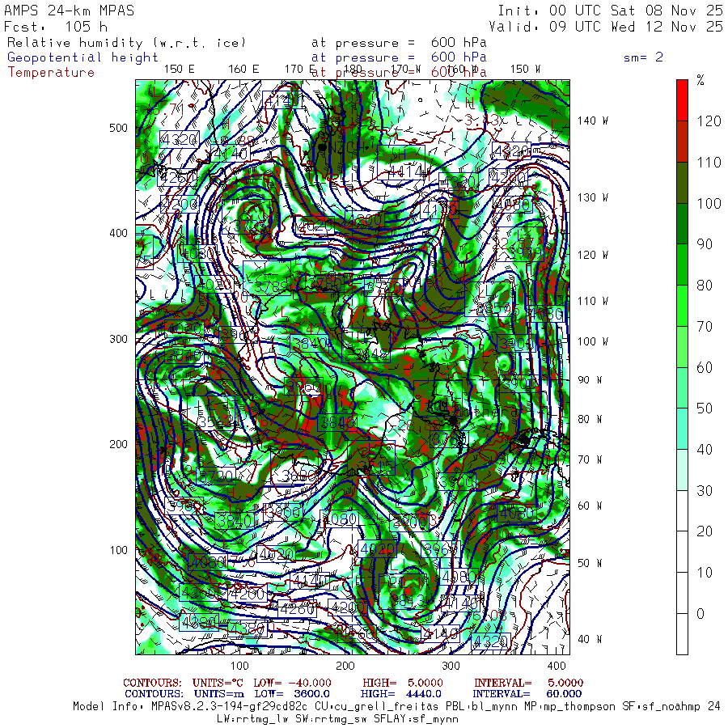Screen dimensions: 728x728
Task: Select the "90 W" longitude label
Action: click(590, 380)
